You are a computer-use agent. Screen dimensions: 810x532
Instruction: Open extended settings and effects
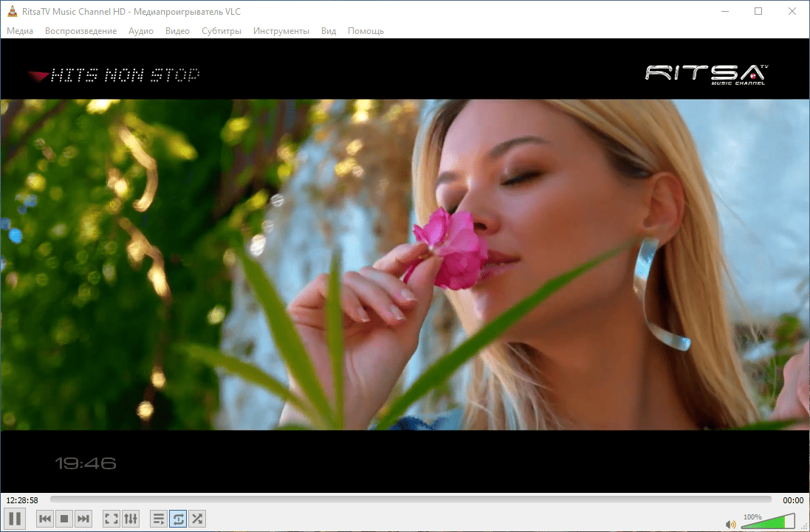pos(131,519)
